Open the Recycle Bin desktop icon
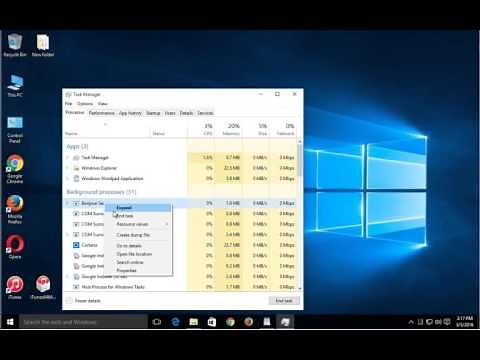The width and height of the screenshot is (480, 360). pos(15,45)
